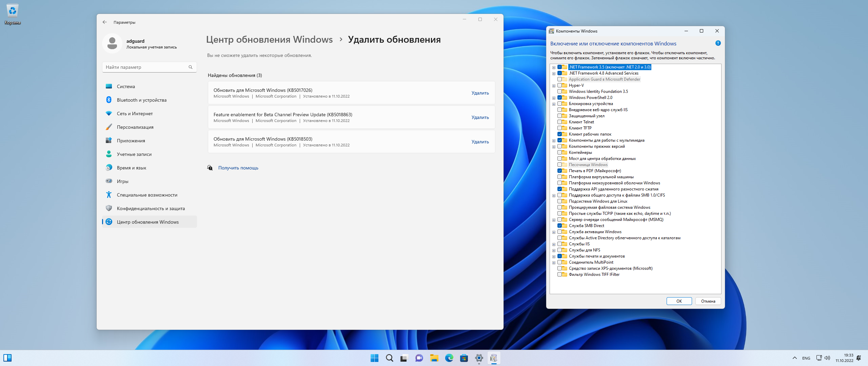Click the Windows Update sync icon in sidebar
Viewport: 868px width, 366px height.
(109, 222)
